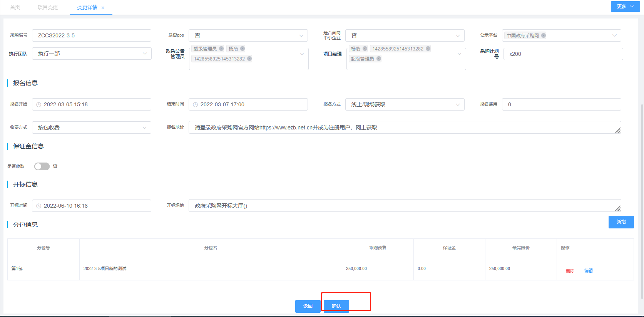644x317 pixels.
Task: Click the 开标场地 text area
Action: 405,205
